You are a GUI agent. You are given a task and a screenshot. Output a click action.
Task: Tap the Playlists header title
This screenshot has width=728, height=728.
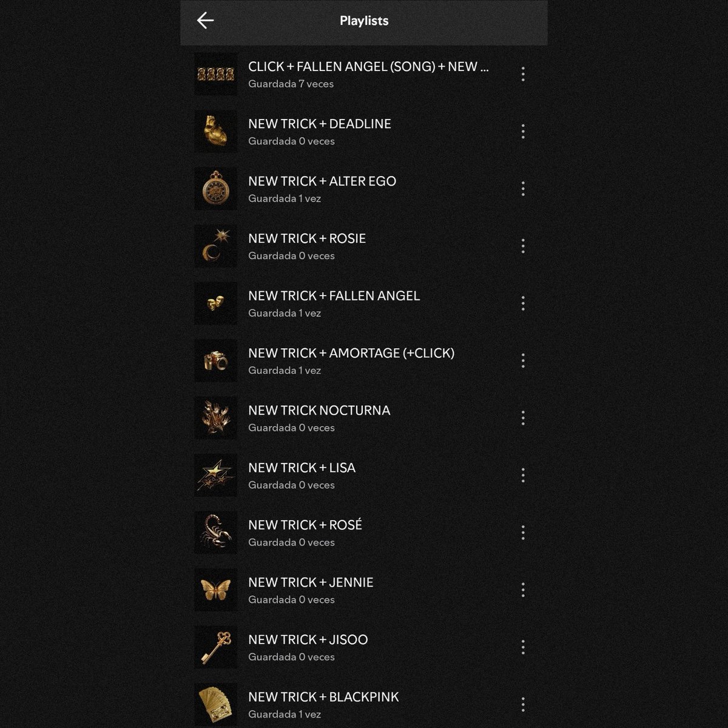[364, 21]
